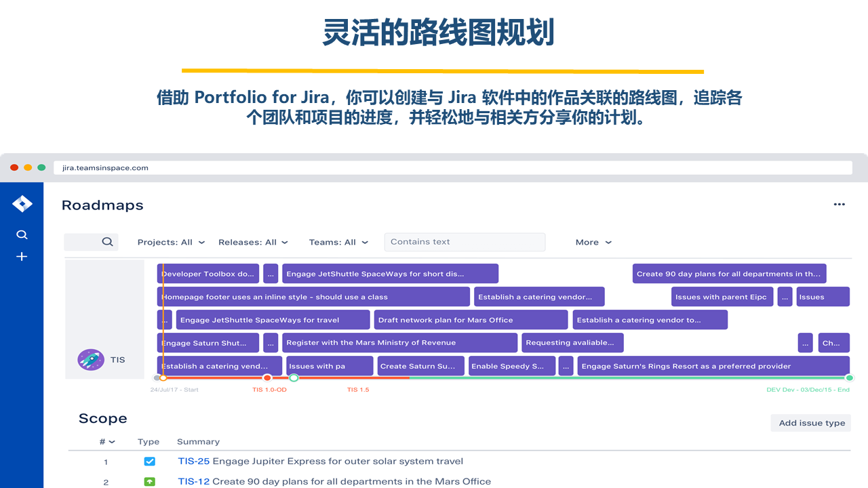Click the Type column header
868x488 pixels.
(149, 441)
